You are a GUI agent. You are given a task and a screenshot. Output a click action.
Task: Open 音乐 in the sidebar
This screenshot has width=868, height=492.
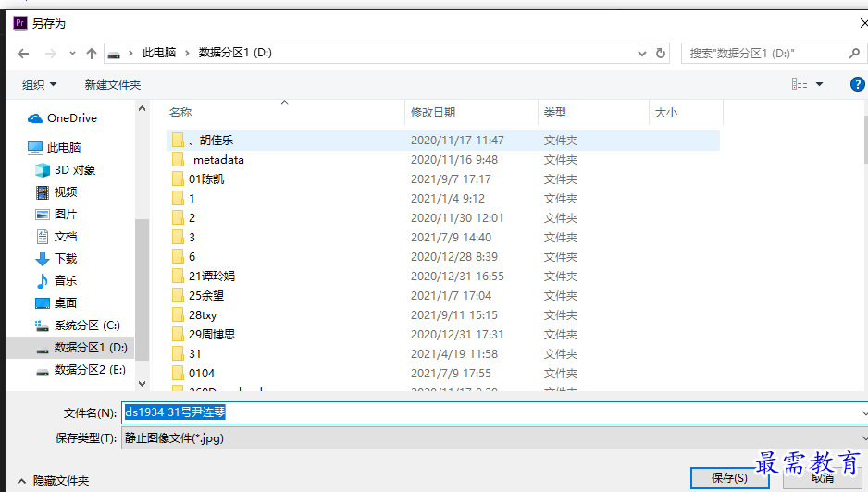(x=56, y=280)
